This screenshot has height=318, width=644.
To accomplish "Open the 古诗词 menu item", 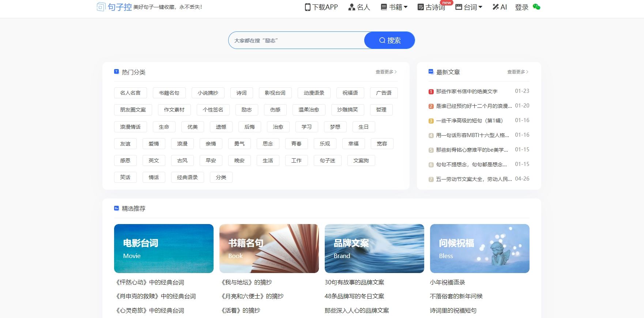I will [432, 7].
